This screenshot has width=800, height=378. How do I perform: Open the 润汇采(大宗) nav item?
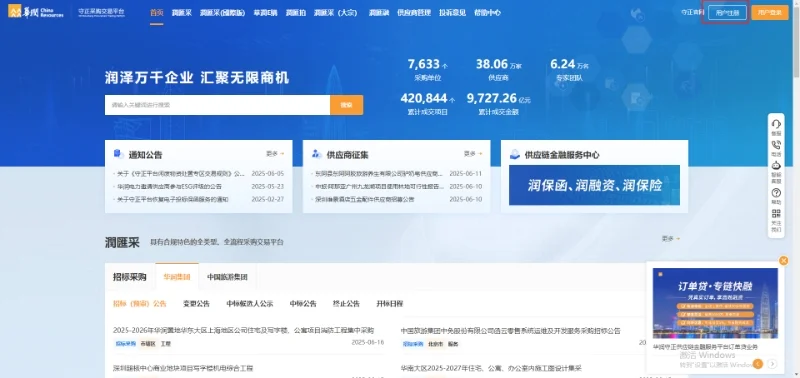click(x=335, y=13)
